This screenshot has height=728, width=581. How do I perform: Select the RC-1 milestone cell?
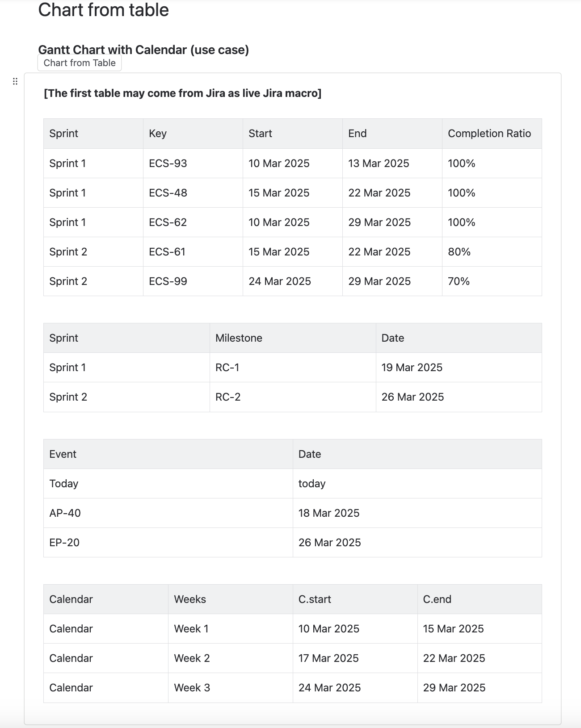point(227,368)
